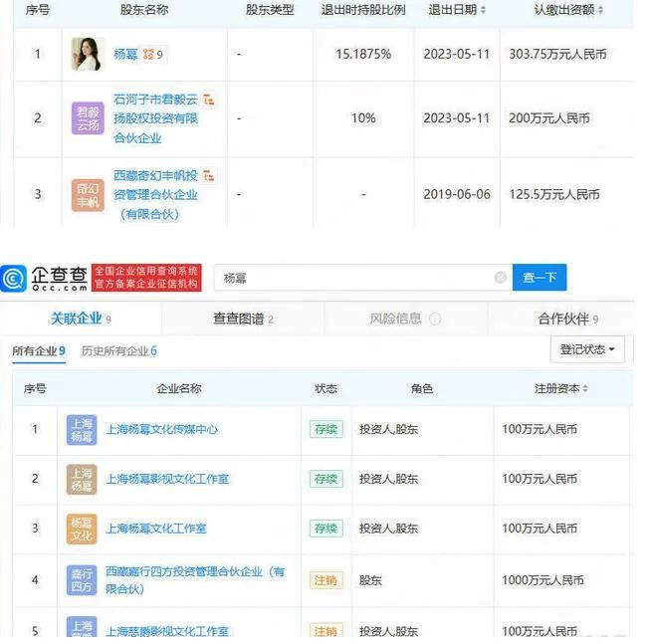Open 杨幂's profile photo thumbnail
Viewport: 651px width, 644px height.
[x=89, y=55]
